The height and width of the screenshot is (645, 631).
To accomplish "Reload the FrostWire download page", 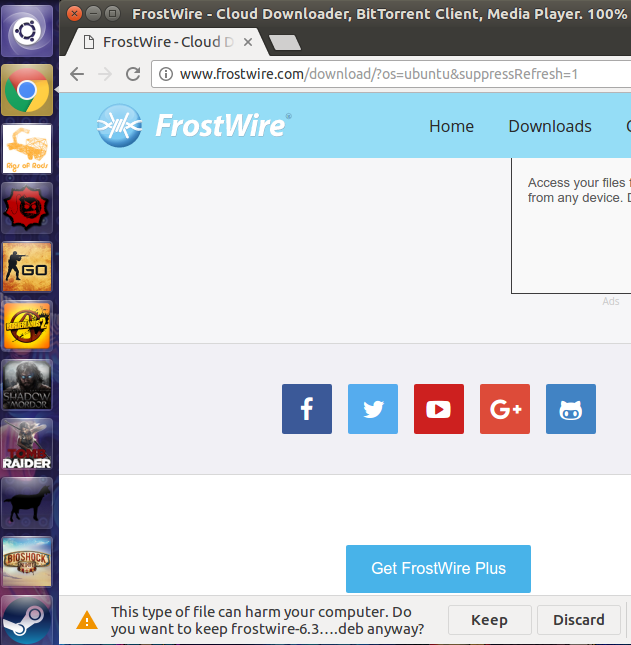I will click(x=133, y=74).
